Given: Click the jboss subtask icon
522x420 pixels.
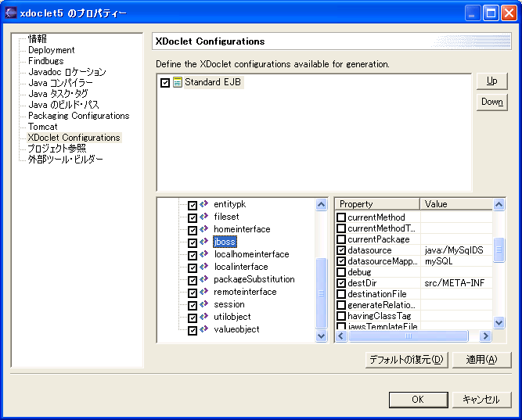Looking at the screenshot, I should pos(204,242).
